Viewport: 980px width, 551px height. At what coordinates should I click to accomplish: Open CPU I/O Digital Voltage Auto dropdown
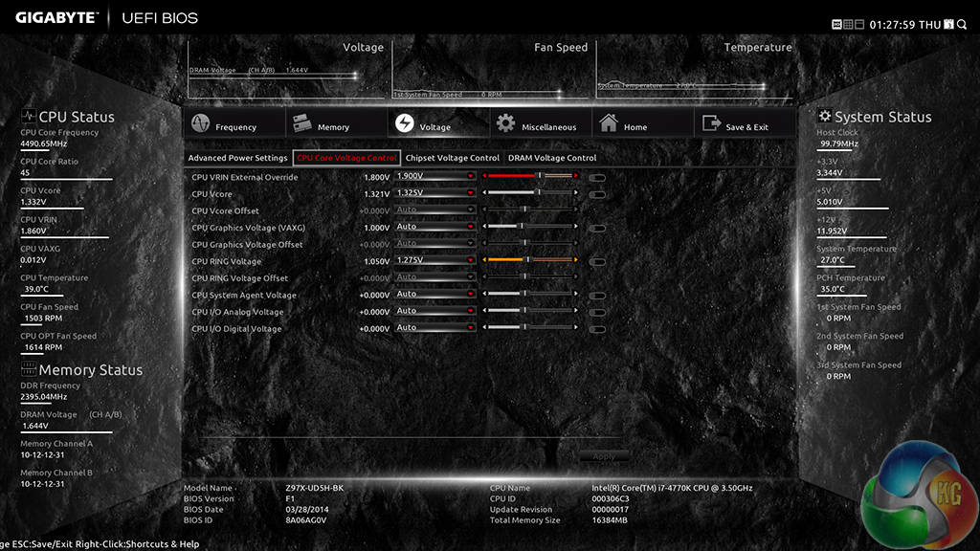point(435,327)
